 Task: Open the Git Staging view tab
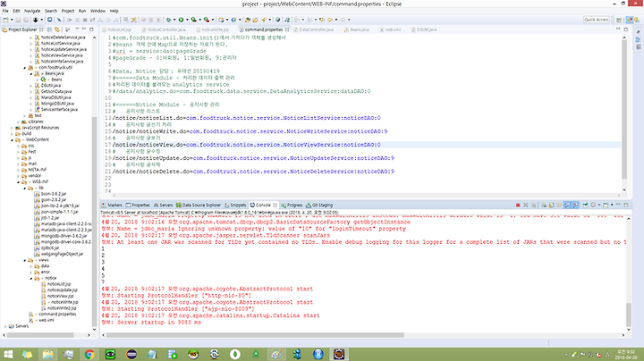tap(319, 206)
